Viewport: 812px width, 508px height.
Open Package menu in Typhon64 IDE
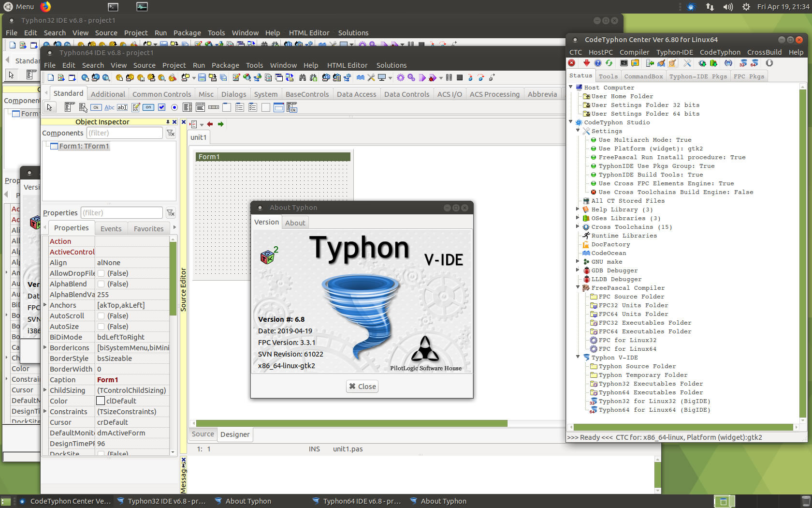[225, 65]
